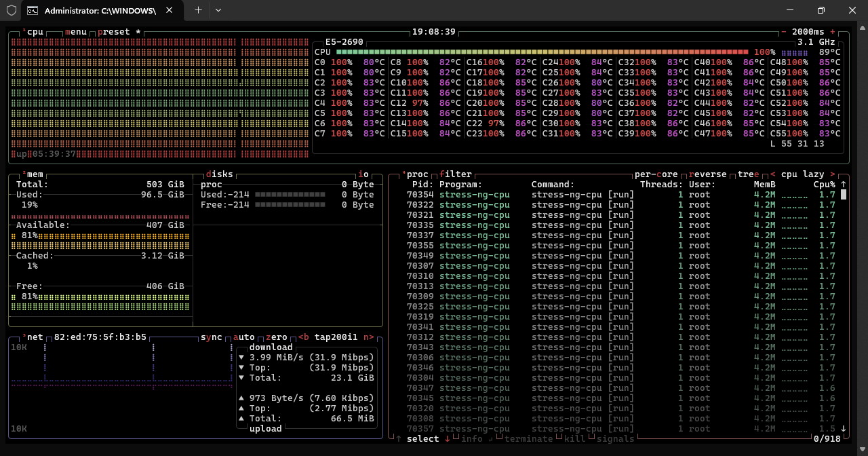Viewport: 868px width, 456px height.
Task: Minimize the terminal window
Action: pos(790,10)
